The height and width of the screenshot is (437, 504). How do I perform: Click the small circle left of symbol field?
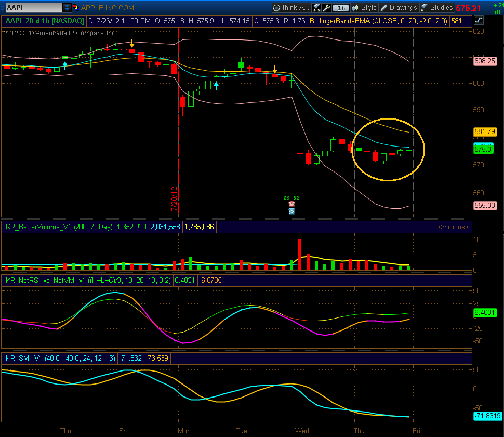pyautogui.click(x=3, y=8)
